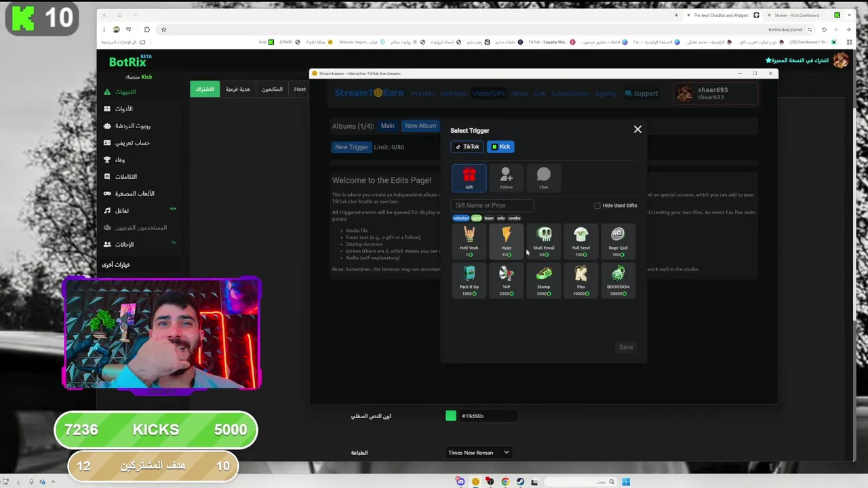Open التنبيهات alerts in BotRix sidebar

click(x=120, y=92)
